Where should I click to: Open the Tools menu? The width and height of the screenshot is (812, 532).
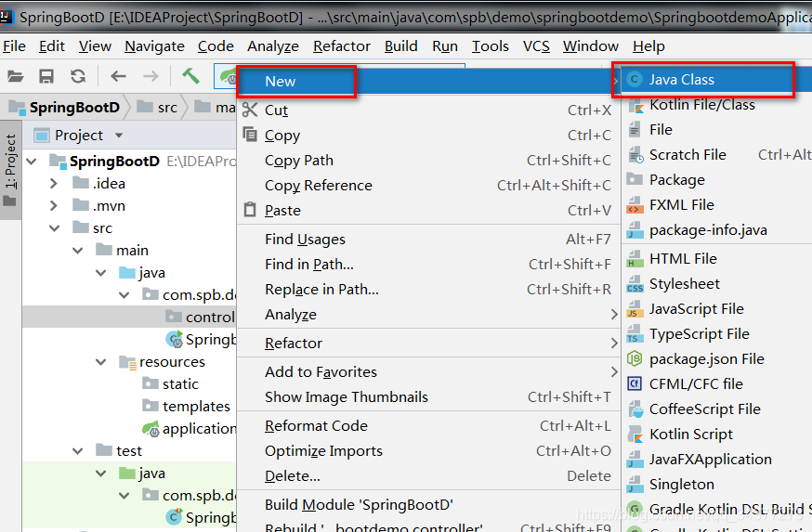pos(490,46)
